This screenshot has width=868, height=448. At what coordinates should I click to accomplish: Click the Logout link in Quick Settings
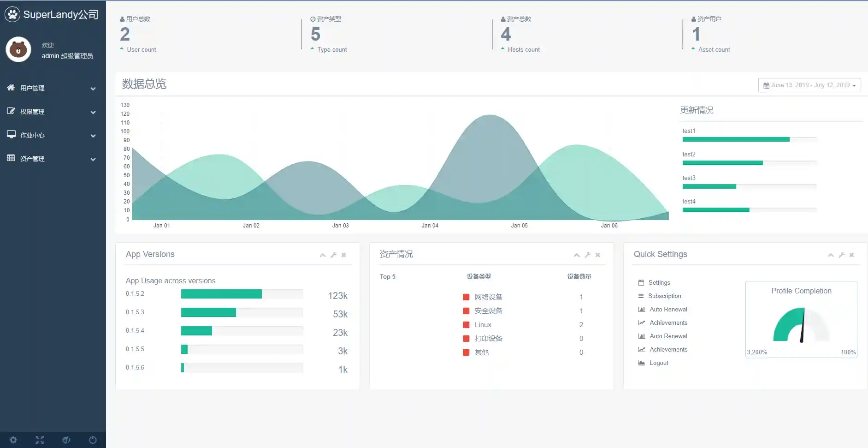pyautogui.click(x=659, y=363)
